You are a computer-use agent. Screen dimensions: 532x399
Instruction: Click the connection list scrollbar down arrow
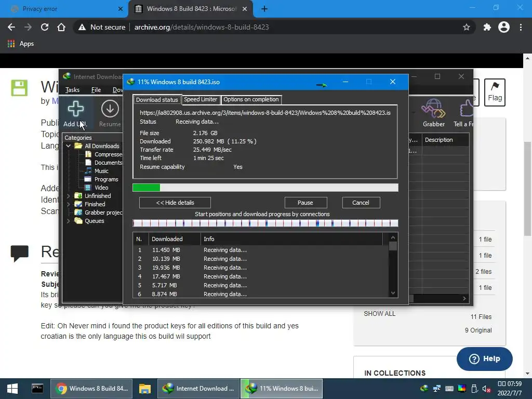click(x=393, y=294)
